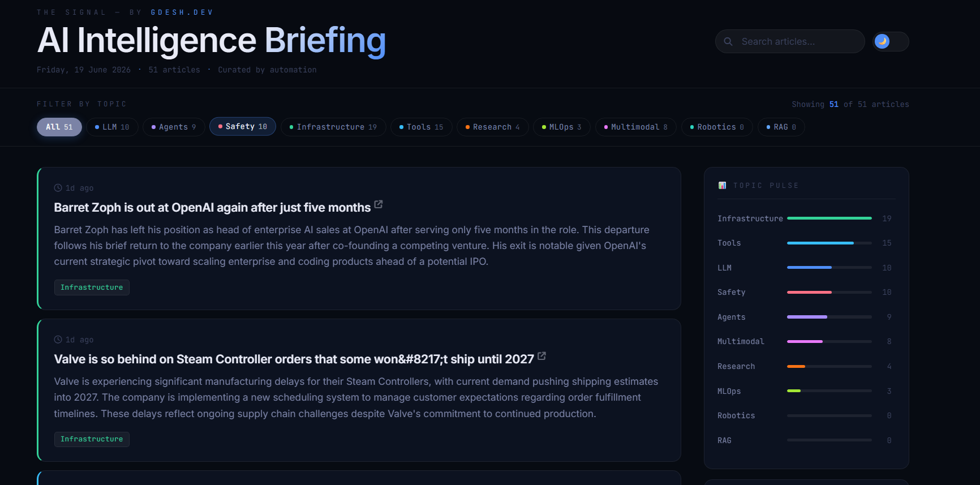Click the Agents row label in Topic Pulse

[731, 317]
